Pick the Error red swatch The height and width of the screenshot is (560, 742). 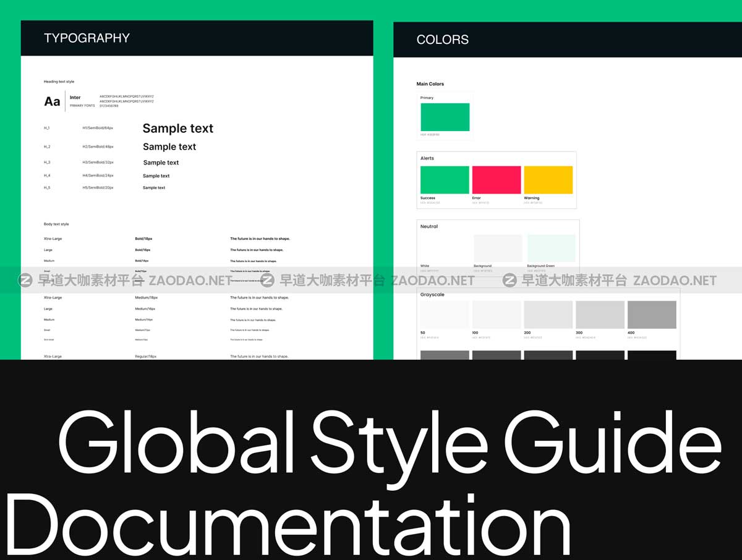(497, 180)
